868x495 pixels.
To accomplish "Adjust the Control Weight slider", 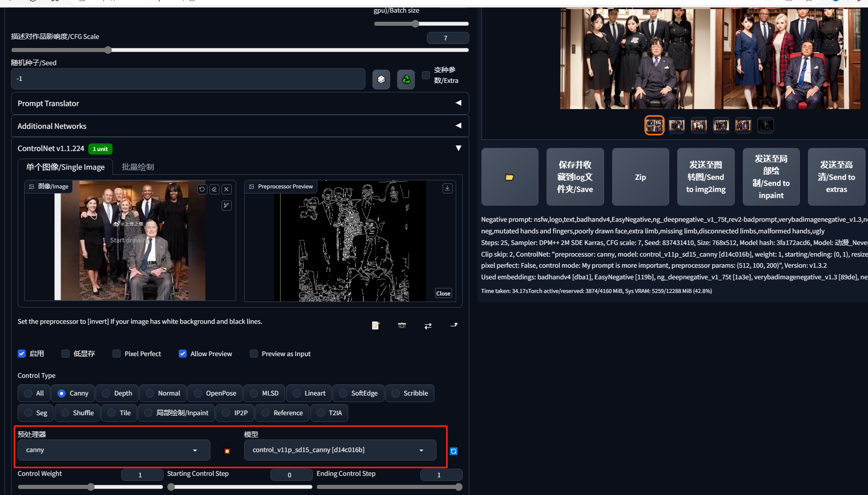I will tap(90, 487).
